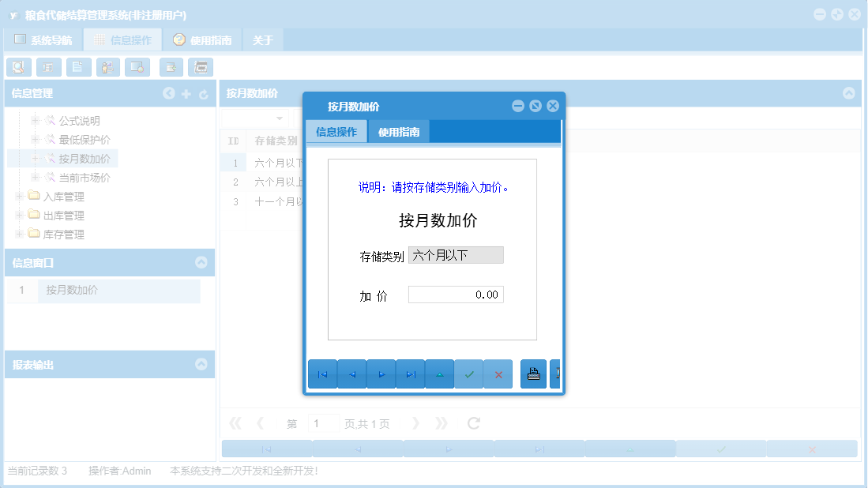Click the monitor-search toolbar icon

(137, 67)
